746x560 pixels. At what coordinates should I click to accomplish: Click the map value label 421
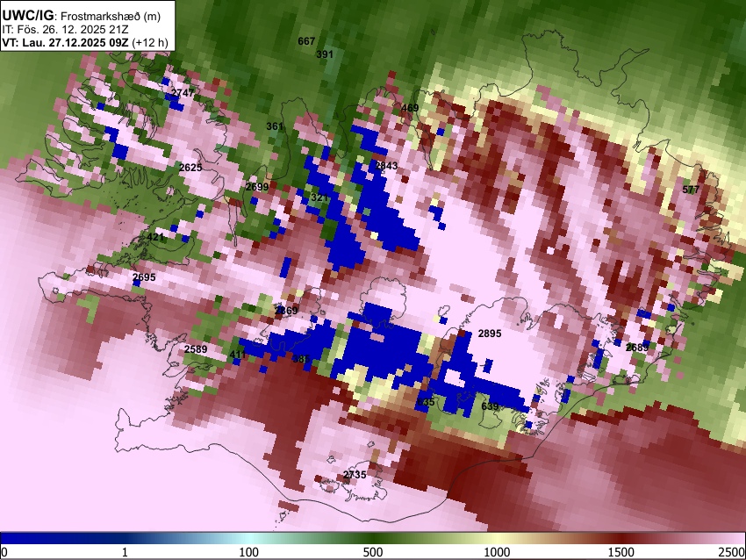(155, 237)
